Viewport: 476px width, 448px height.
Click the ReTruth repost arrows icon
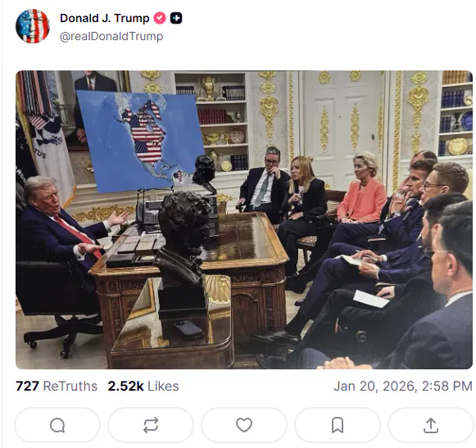[151, 425]
